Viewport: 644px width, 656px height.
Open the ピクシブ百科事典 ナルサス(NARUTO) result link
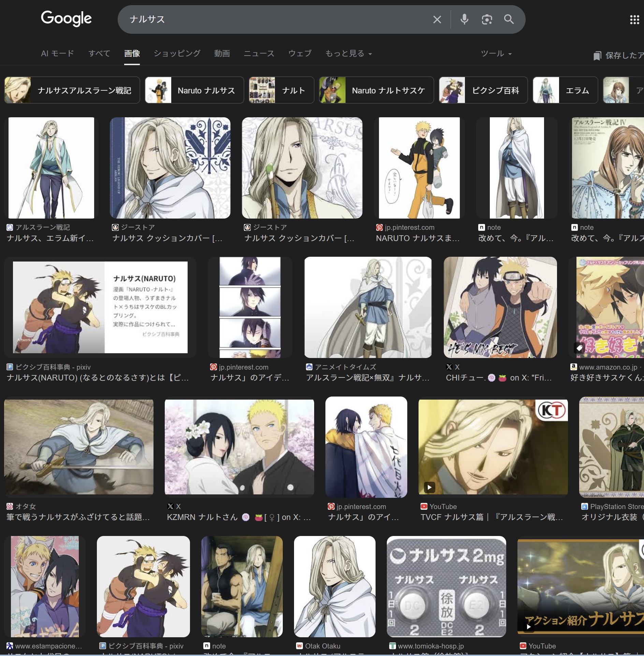pyautogui.click(x=97, y=377)
